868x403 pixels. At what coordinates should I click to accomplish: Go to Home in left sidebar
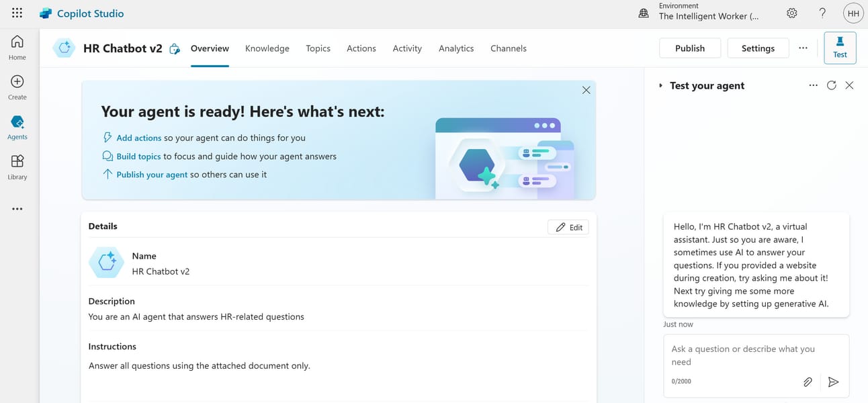coord(17,47)
